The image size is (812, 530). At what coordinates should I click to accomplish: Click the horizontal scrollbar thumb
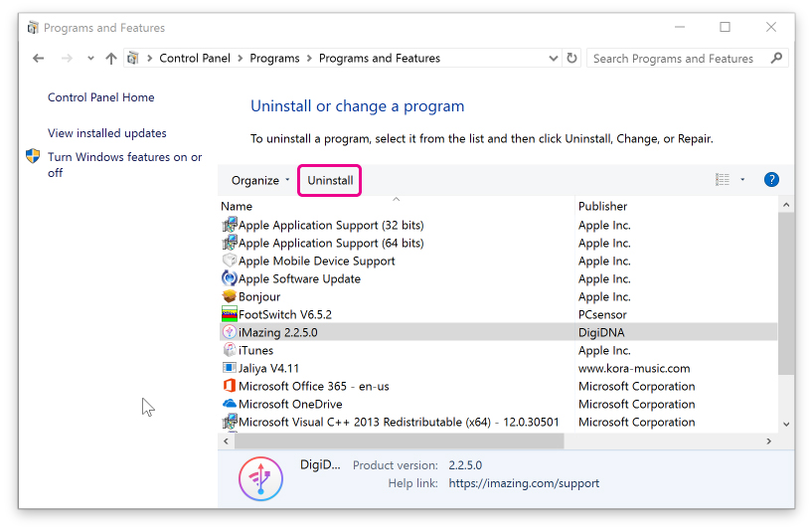click(400, 441)
